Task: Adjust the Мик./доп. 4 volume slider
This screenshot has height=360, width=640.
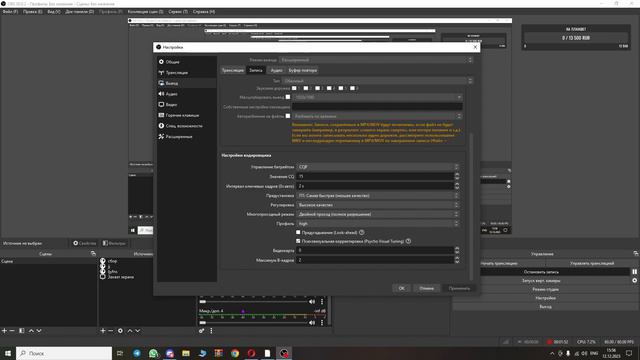Action: (x=253, y=322)
